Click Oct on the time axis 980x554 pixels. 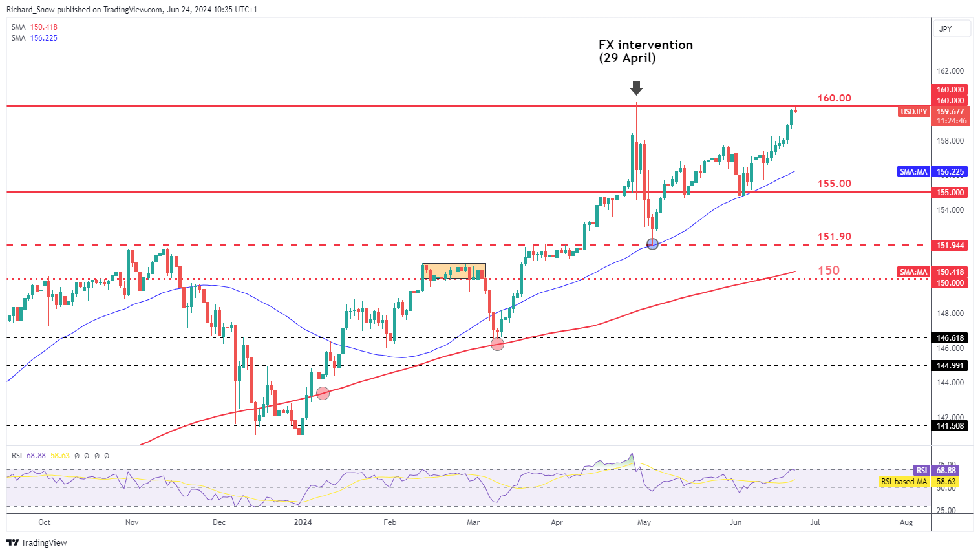point(45,522)
